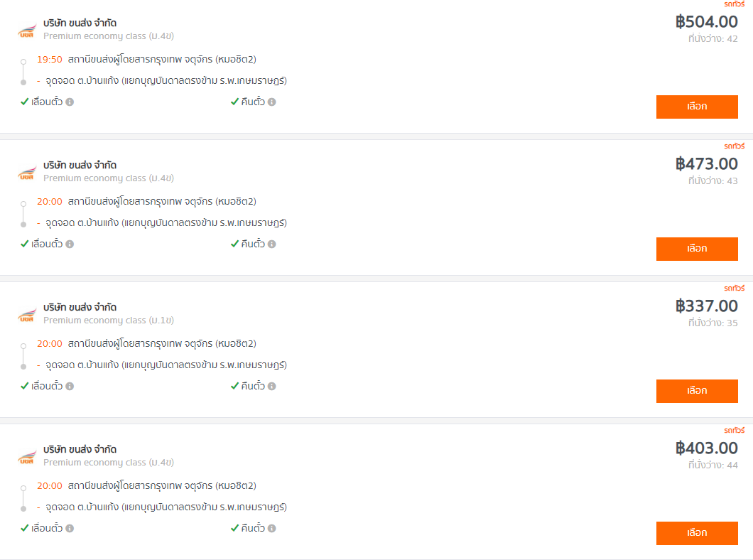Click the ฿504.00 price label
Screen dimensions: 753x560
point(706,21)
